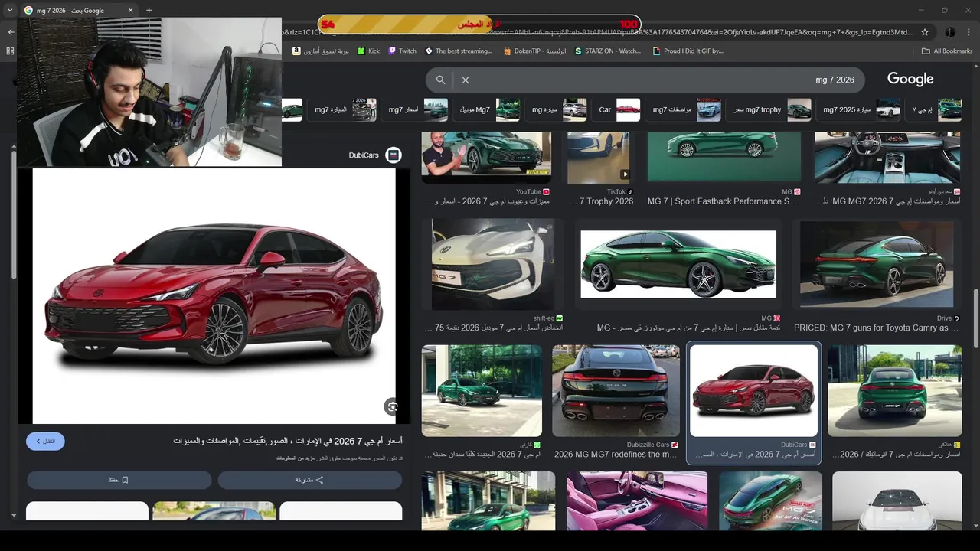Open Drive 'PRICED: MG 7 guns' result image

[x=877, y=264]
